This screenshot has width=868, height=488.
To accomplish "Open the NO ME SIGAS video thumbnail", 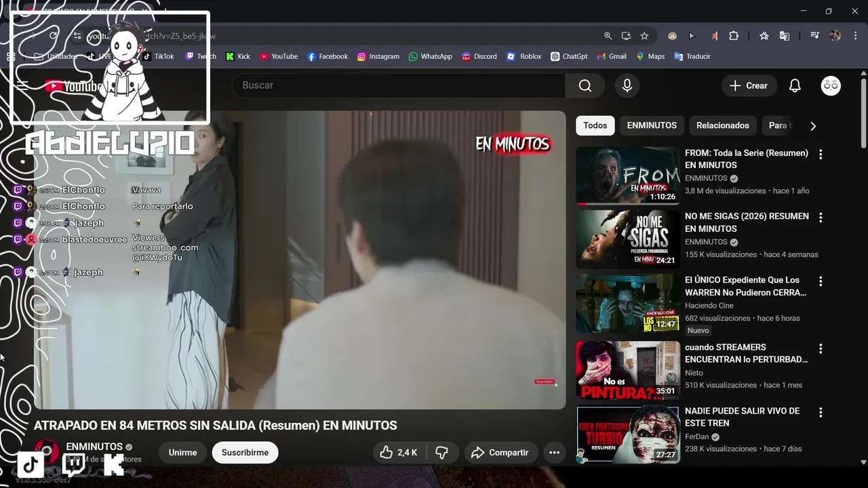I will pyautogui.click(x=628, y=239).
